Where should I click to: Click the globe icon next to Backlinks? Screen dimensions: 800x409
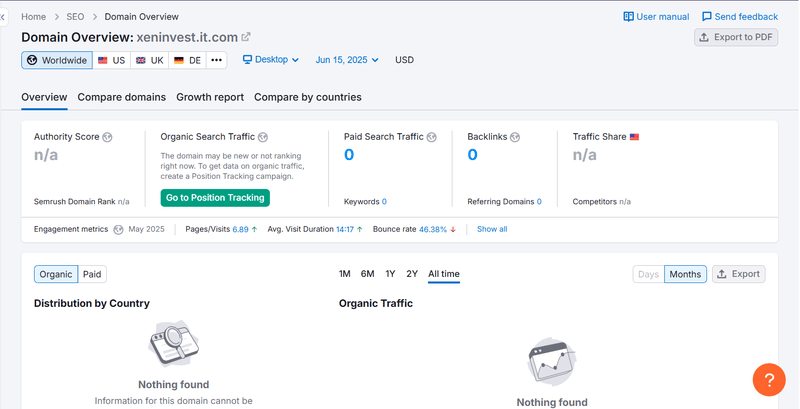515,137
